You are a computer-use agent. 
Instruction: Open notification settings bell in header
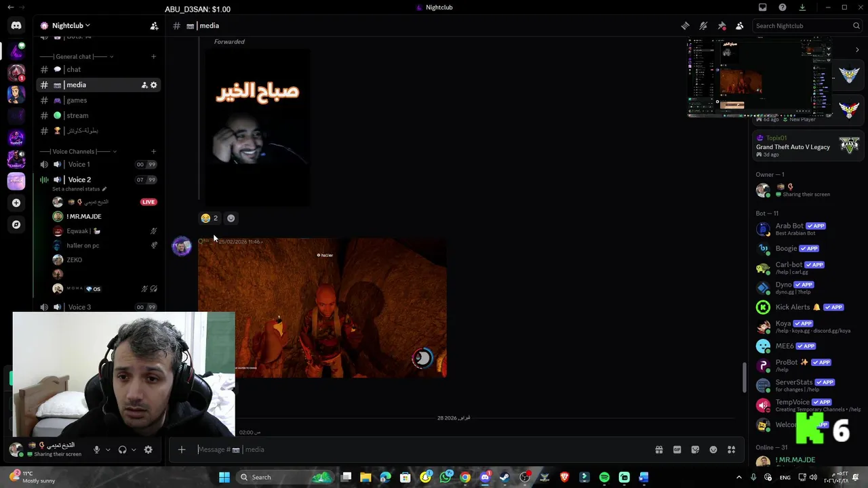point(703,26)
